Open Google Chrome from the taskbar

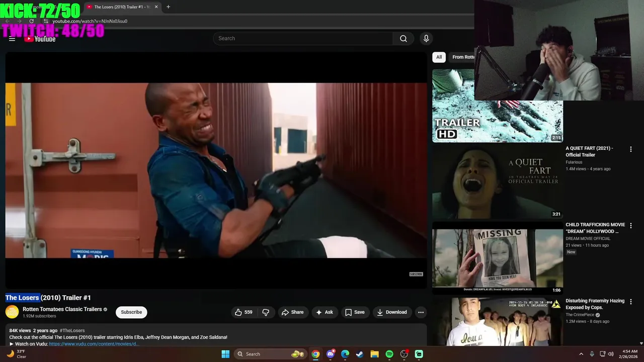(x=315, y=354)
